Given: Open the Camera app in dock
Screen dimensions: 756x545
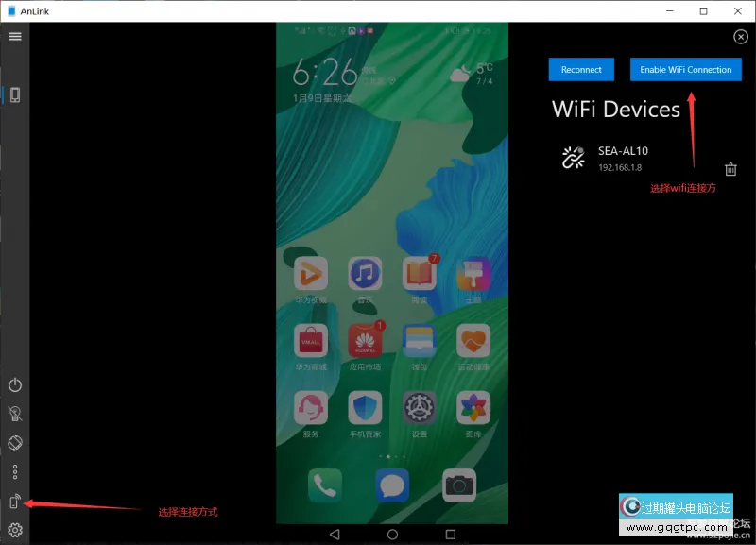Looking at the screenshot, I should coord(459,485).
